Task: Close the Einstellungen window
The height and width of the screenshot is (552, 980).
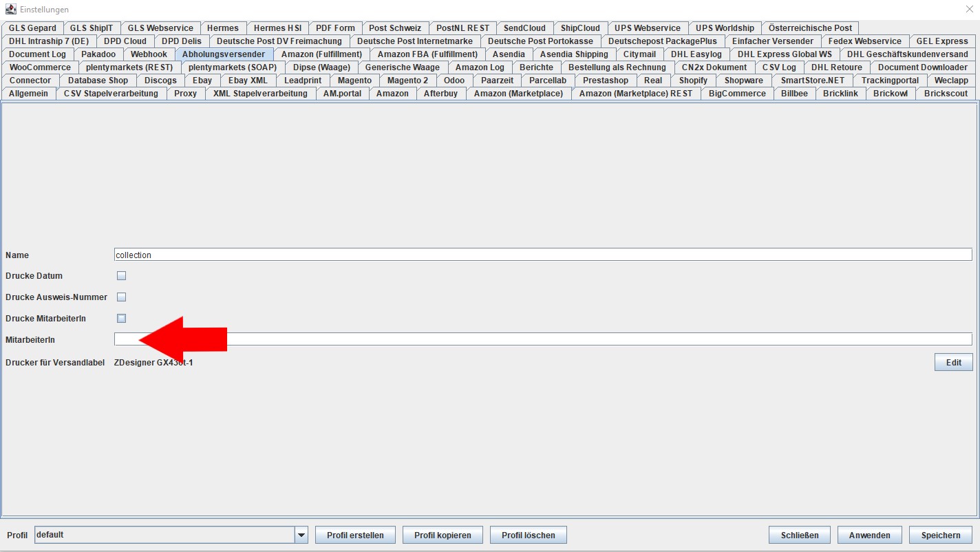Action: [x=970, y=10]
